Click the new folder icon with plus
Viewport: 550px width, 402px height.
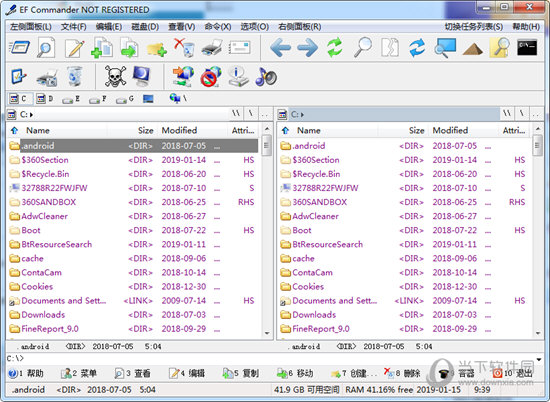pyautogui.click(x=157, y=49)
